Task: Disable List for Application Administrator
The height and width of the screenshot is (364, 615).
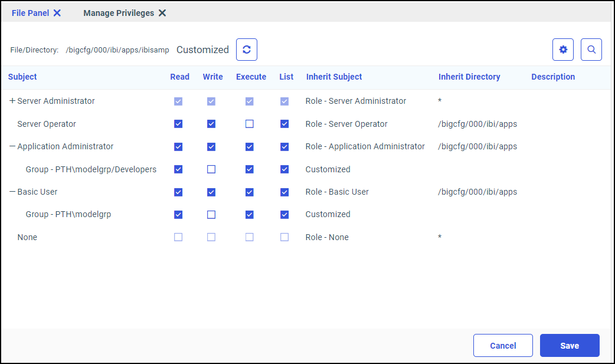Action: (x=284, y=146)
